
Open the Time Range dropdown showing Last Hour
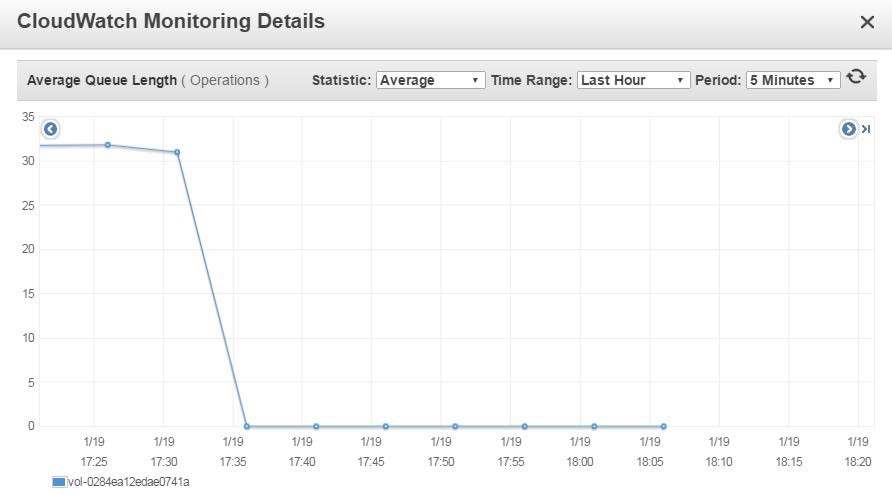coord(633,80)
